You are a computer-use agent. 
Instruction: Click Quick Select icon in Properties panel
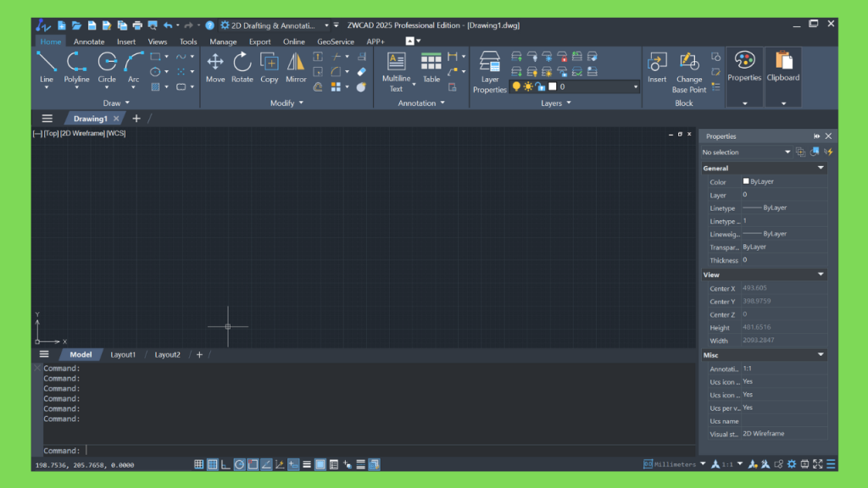pos(828,152)
